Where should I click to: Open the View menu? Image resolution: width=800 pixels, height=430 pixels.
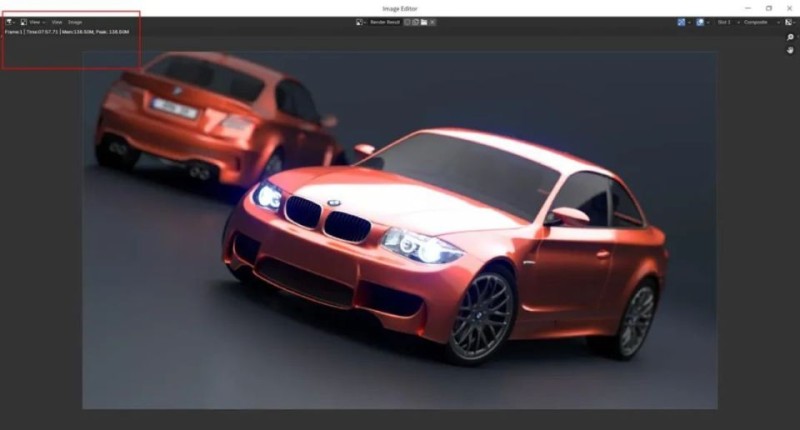(57, 21)
